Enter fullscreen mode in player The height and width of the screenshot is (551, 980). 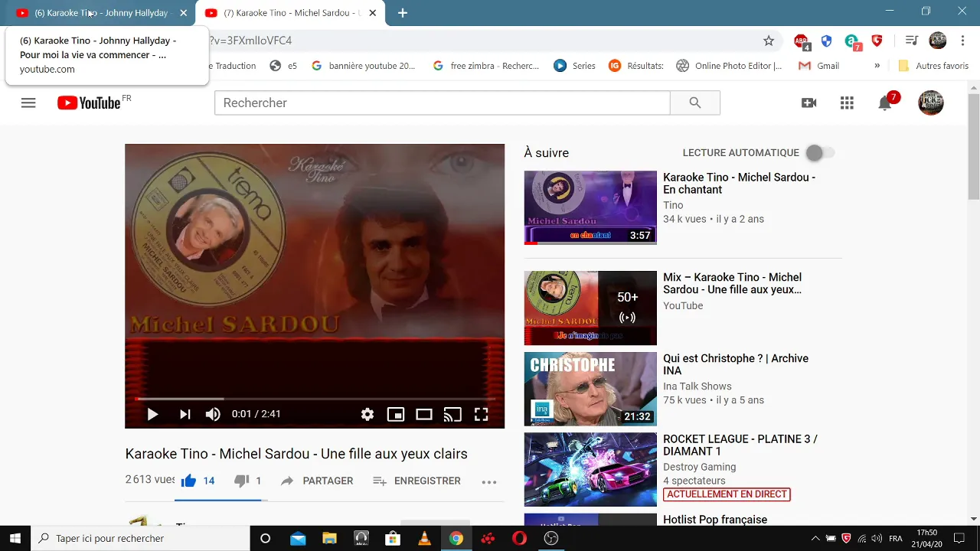click(x=481, y=414)
